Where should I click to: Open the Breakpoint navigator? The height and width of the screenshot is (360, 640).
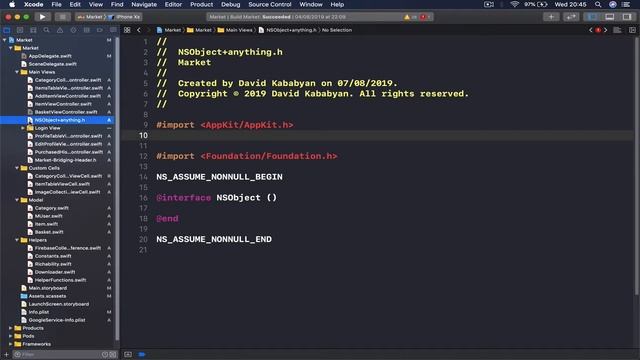(x=100, y=30)
